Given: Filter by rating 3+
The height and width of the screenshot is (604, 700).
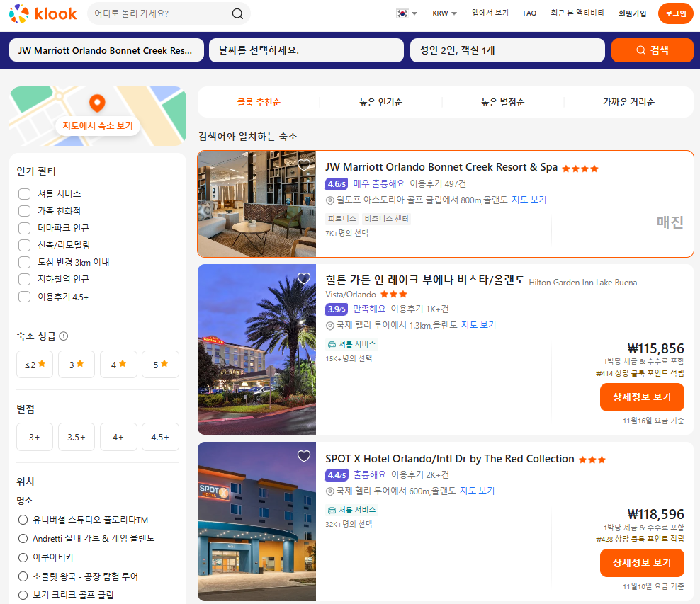Looking at the screenshot, I should pos(35,437).
